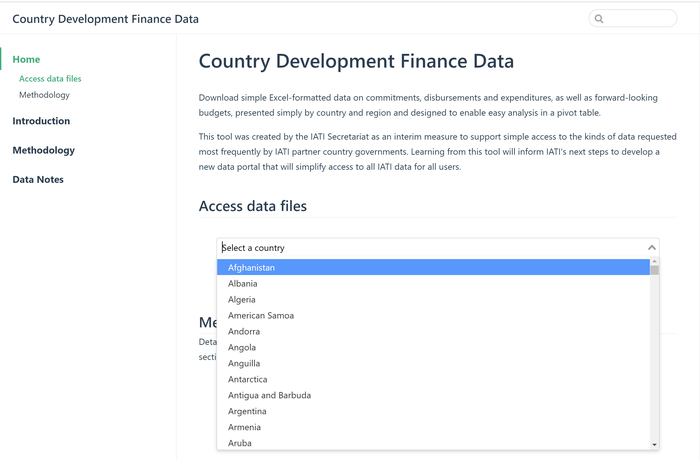Go to Home in the sidebar
This screenshot has width=700, height=461.
[26, 59]
